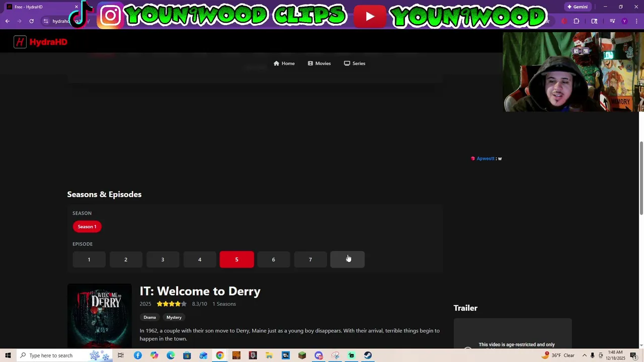Open Task View on the taskbar
Image resolution: width=644 pixels, height=362 pixels.
(120, 355)
